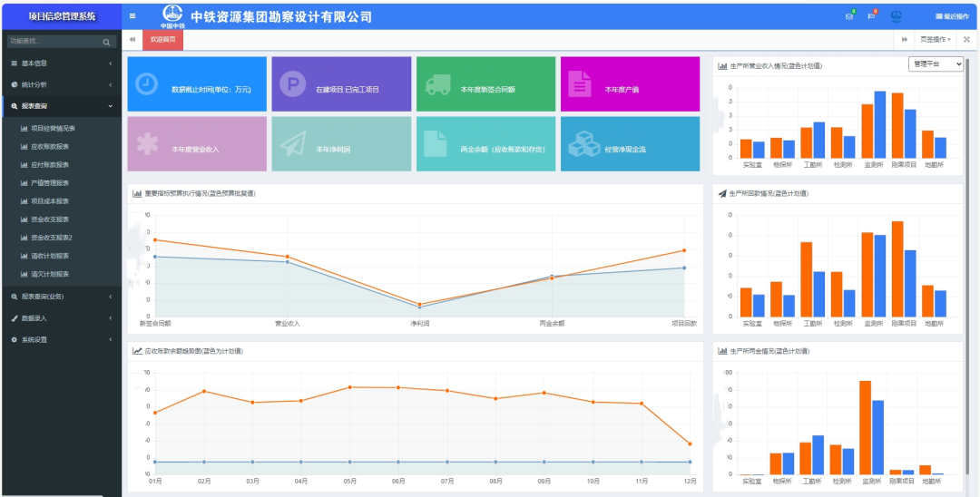Click the flag notifications icon
This screenshot has height=497, width=980.
871,16
